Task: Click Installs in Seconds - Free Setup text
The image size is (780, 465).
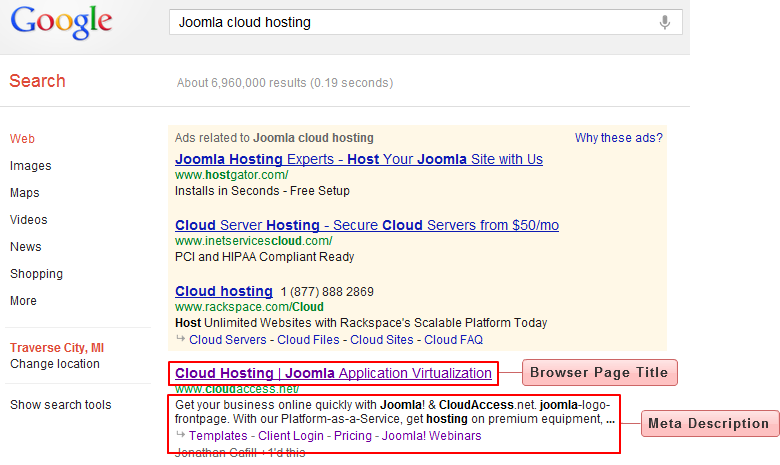Action: click(262, 191)
